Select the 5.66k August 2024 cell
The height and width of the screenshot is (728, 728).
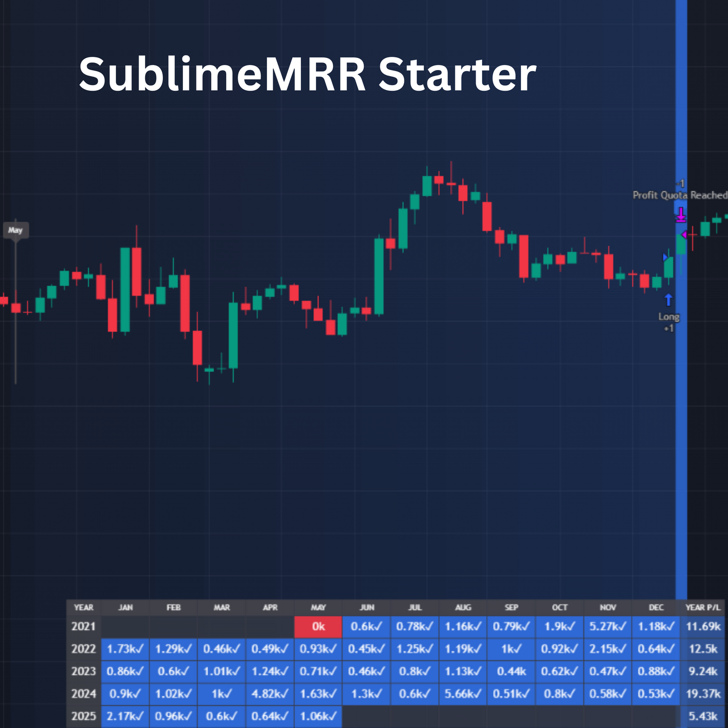tap(462, 694)
